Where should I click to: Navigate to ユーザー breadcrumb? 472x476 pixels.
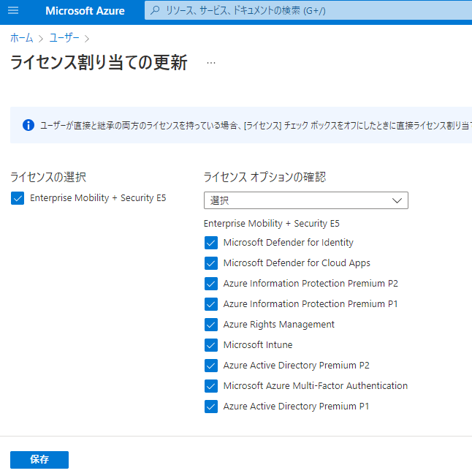click(x=64, y=38)
